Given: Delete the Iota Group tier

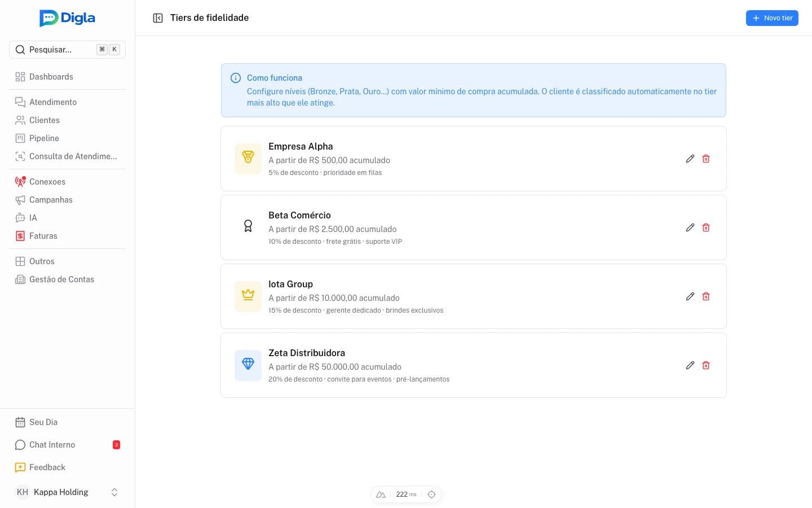Looking at the screenshot, I should (x=706, y=296).
